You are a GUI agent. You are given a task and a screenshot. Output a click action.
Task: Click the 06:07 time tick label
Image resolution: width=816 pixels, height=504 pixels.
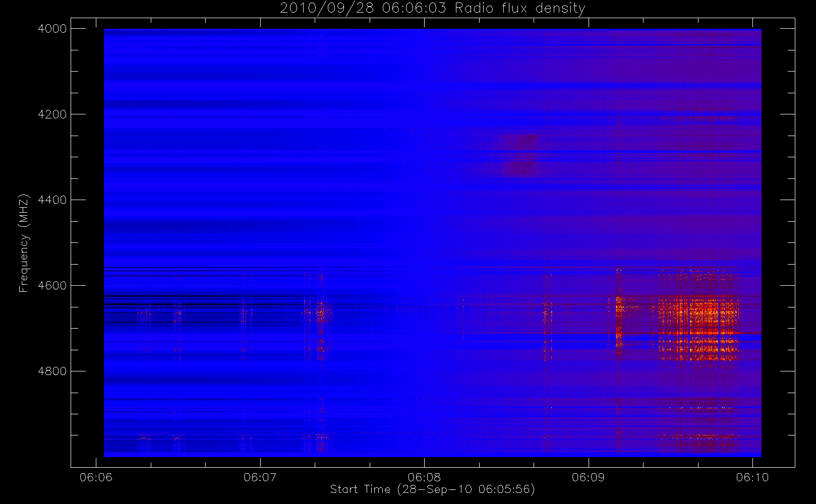pos(260,477)
